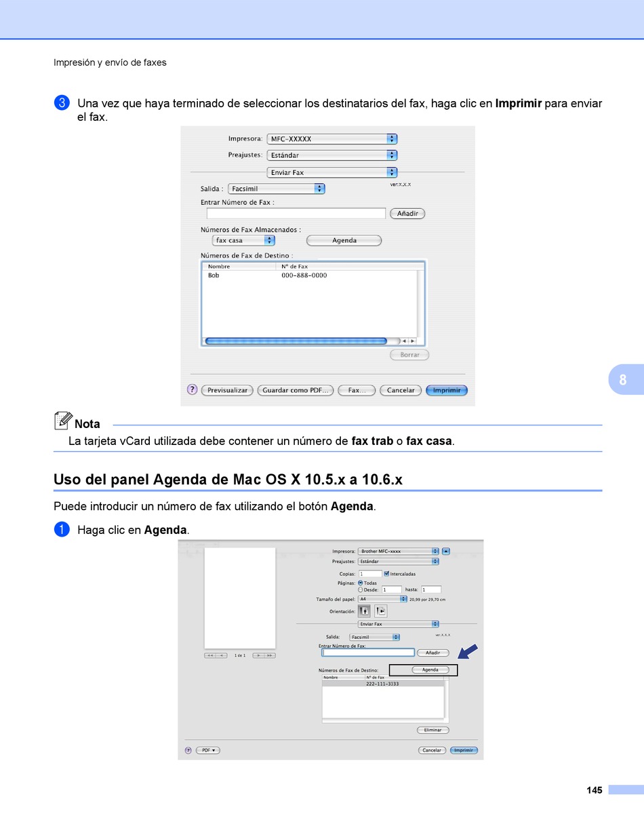The image size is (644, 833).
Task: Click the help icon in the Brother MFC-xxxx dialog
Action: coord(188,750)
